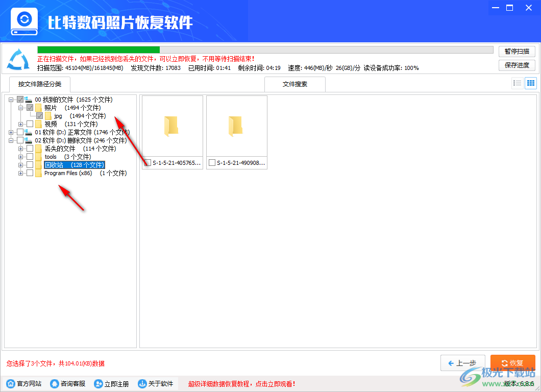Click the 暂停扫描 pause scan button
Viewport: 541px width, 392px height.
pyautogui.click(x=517, y=51)
